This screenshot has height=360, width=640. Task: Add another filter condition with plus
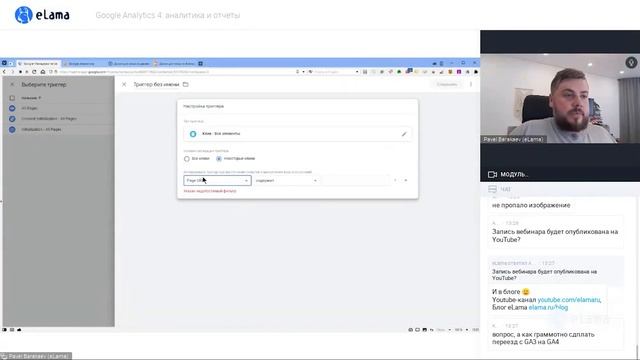406,180
